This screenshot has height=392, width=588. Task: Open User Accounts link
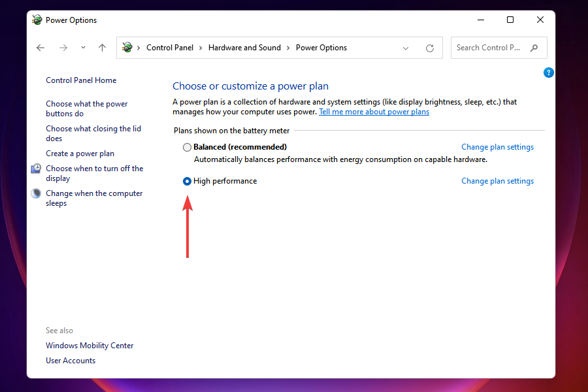(71, 361)
